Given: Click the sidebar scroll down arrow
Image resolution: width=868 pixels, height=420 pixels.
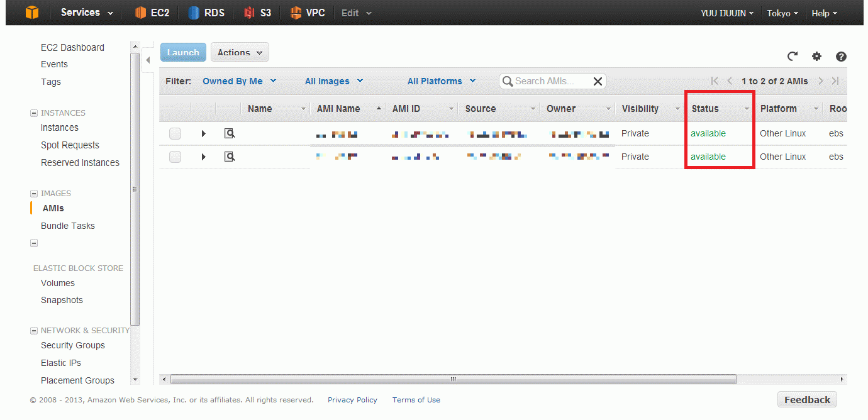Looking at the screenshot, I should (x=135, y=380).
